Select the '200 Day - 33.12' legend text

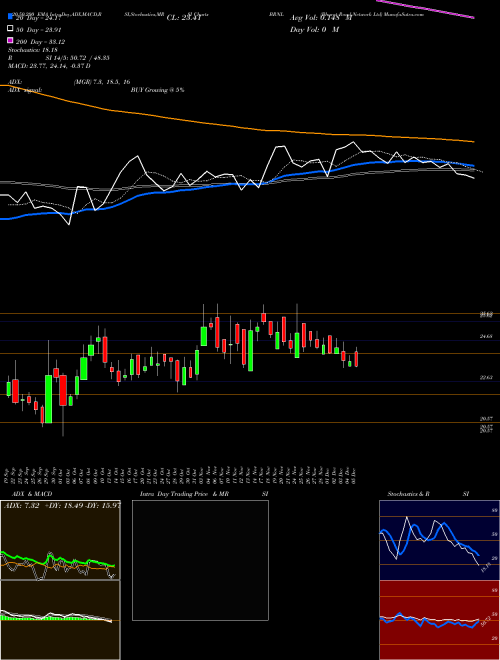click(x=41, y=41)
